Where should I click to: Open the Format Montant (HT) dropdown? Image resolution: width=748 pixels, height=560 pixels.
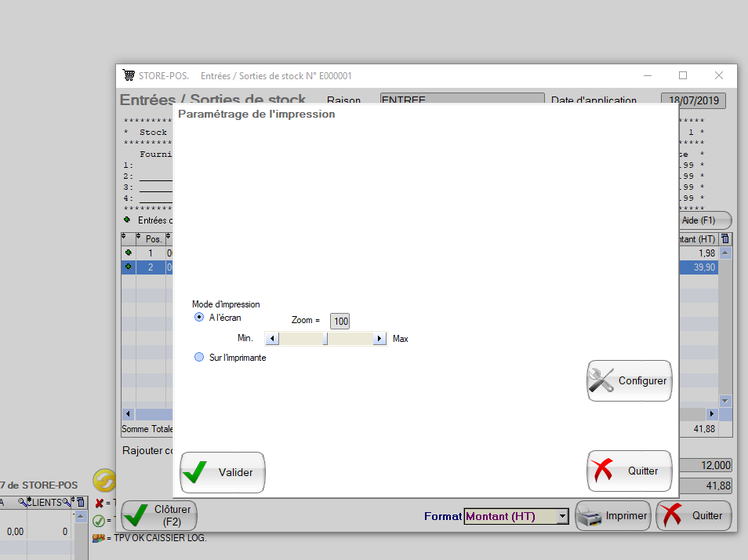(x=562, y=516)
